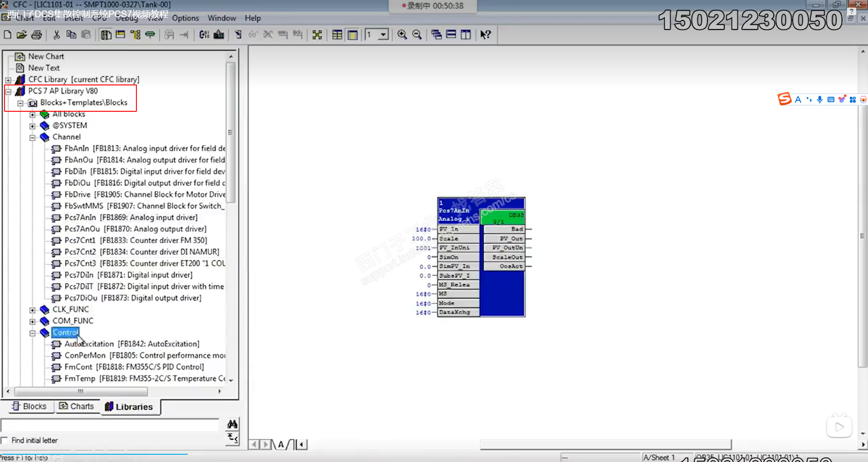Viewport: 868px width, 462px height.
Task: Select Pcs7AnIn analog input driver block
Action: (x=131, y=218)
